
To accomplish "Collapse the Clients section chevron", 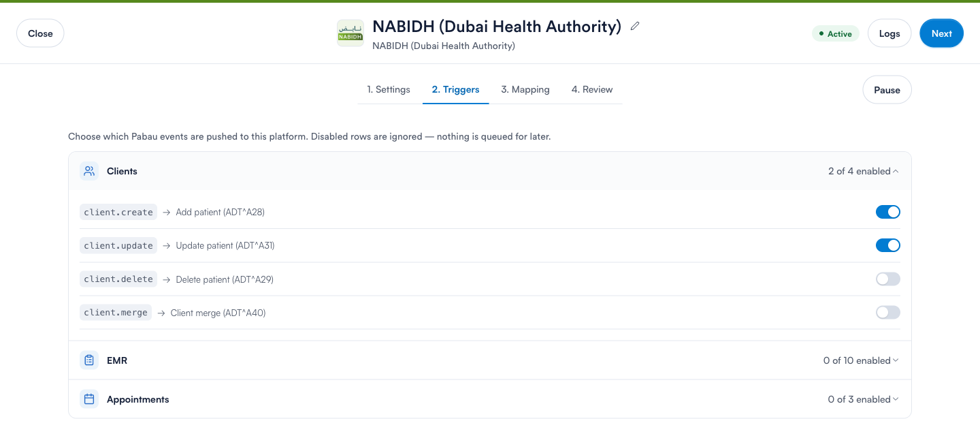I will [x=896, y=171].
